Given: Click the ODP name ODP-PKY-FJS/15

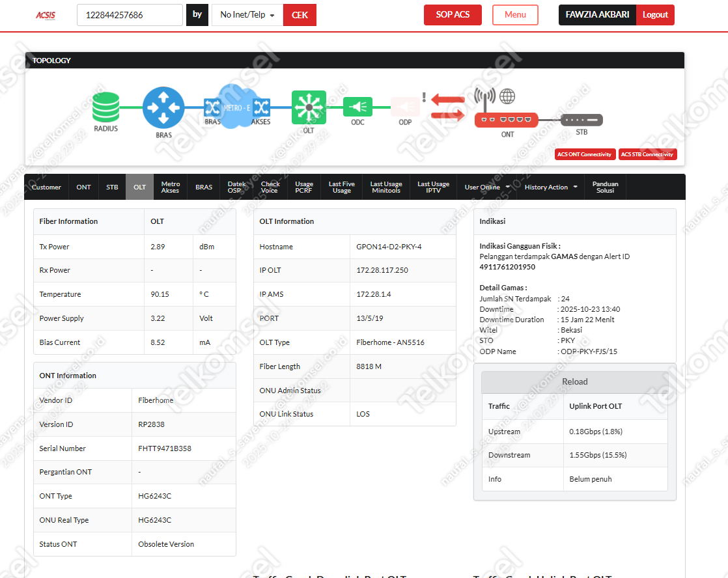Looking at the screenshot, I should pos(589,351).
